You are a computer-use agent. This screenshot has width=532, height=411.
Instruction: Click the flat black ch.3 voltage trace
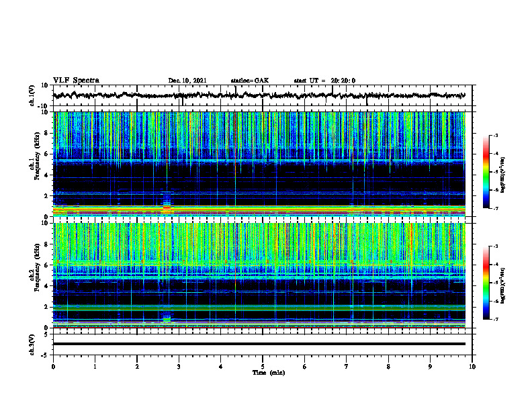point(259,344)
